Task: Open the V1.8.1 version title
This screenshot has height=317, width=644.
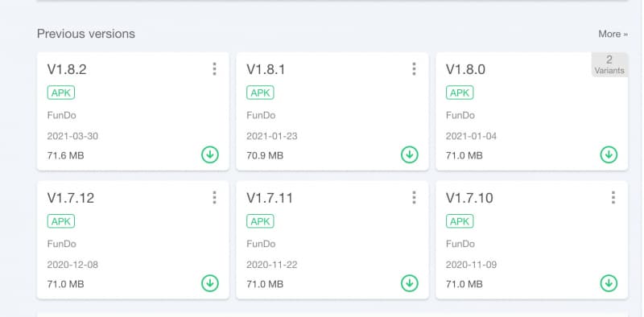Action: pyautogui.click(x=266, y=69)
